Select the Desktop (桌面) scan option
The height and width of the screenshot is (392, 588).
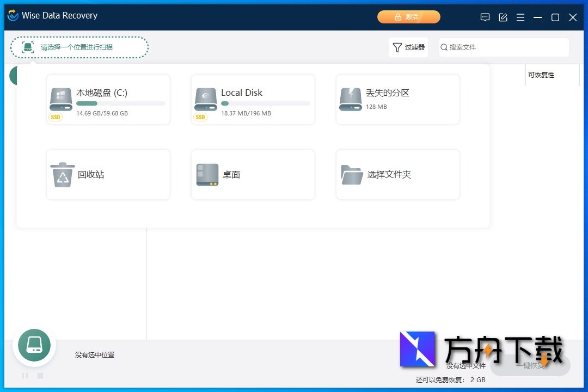tap(253, 174)
